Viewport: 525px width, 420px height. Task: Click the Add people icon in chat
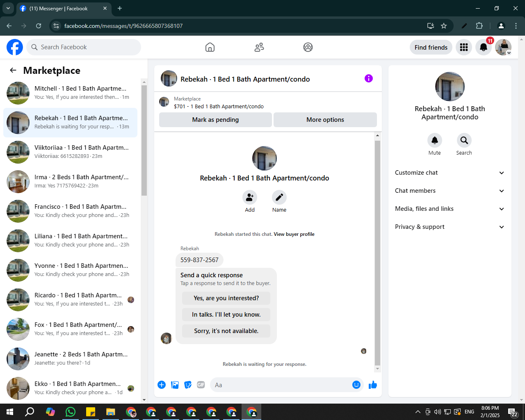pos(250,197)
